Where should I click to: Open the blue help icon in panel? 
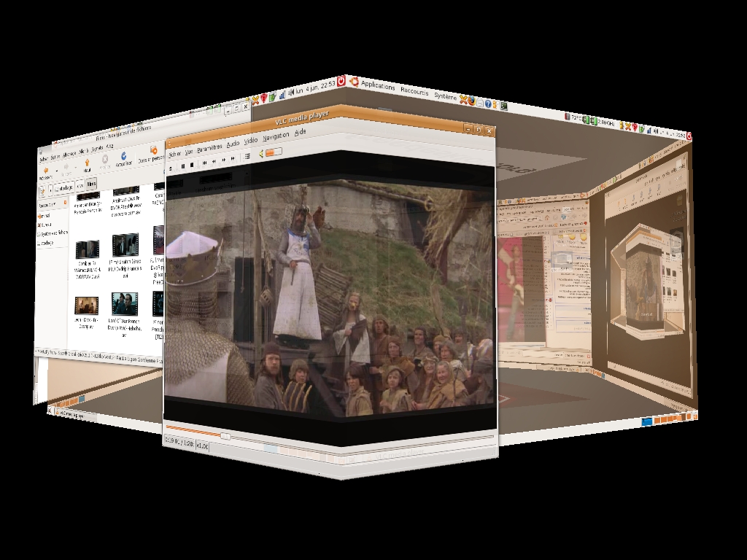pyautogui.click(x=488, y=104)
